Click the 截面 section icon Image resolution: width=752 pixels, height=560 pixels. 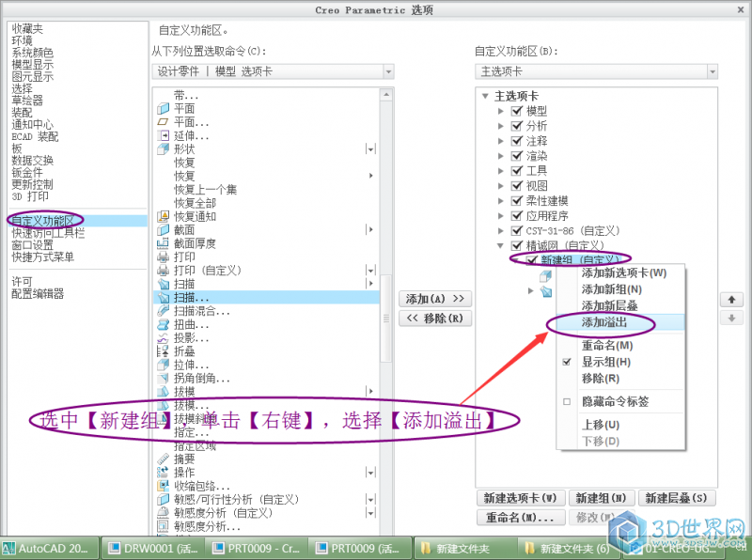[x=163, y=229]
